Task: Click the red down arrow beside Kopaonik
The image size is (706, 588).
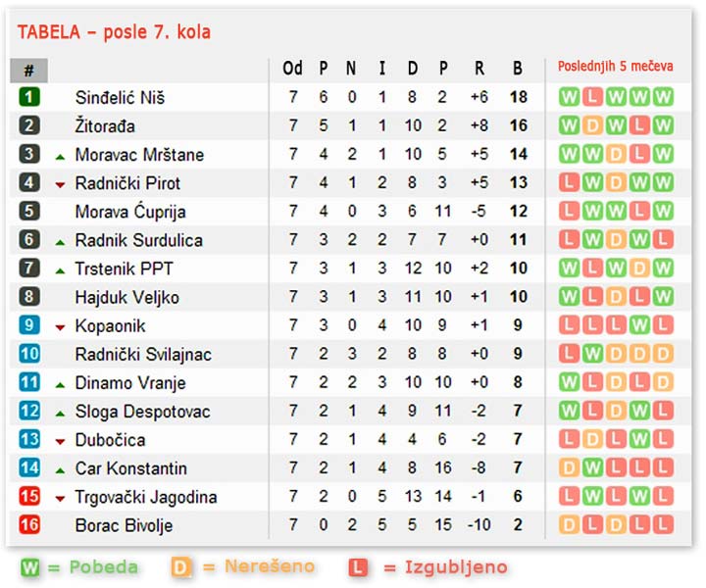Action: click(x=60, y=326)
